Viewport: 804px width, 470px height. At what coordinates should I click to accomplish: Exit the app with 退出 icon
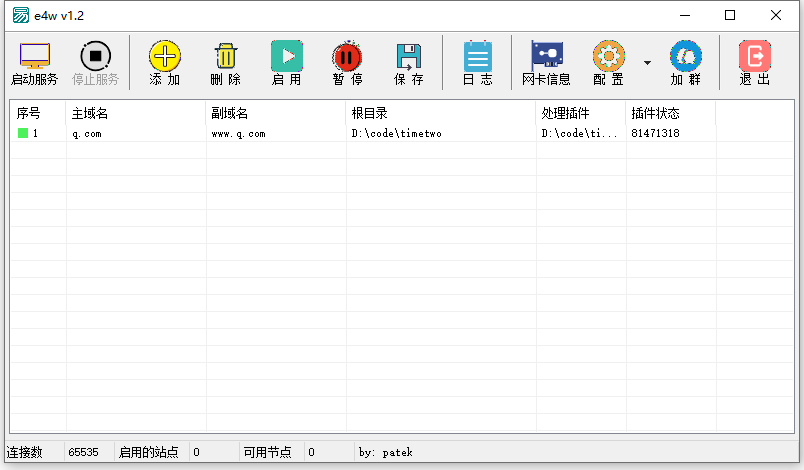[x=755, y=63]
